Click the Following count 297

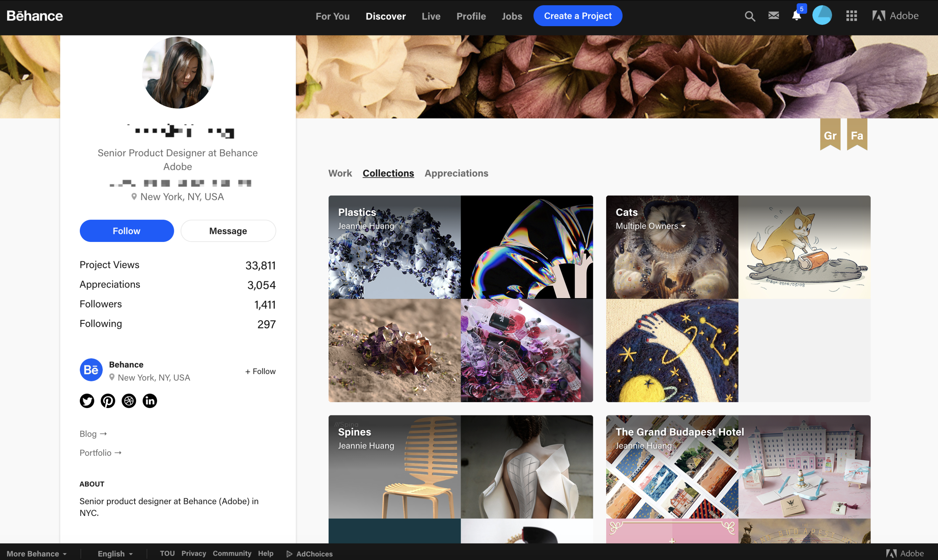(267, 325)
